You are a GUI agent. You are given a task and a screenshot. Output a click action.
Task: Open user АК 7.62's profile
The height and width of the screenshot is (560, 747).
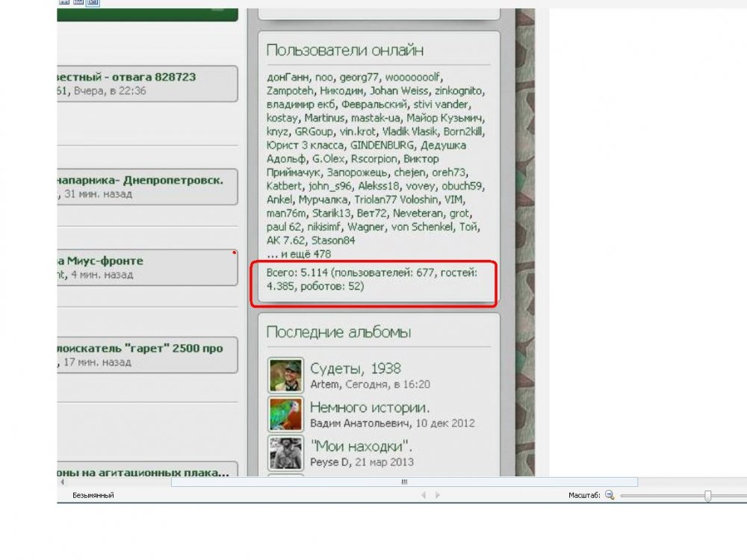[x=285, y=240]
